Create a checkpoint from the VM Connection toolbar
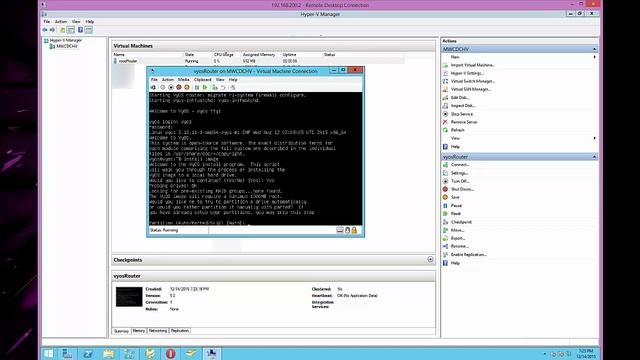Viewport: 640px width, 360px height. [215, 87]
